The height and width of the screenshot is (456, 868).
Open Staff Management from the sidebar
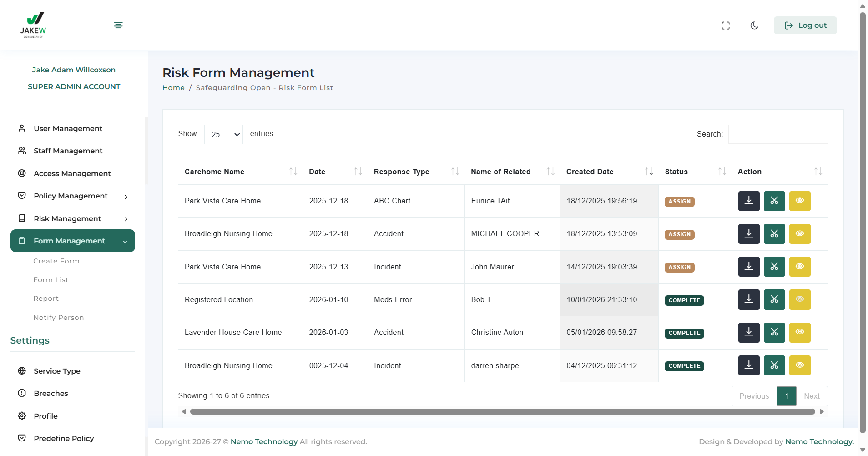click(x=68, y=151)
